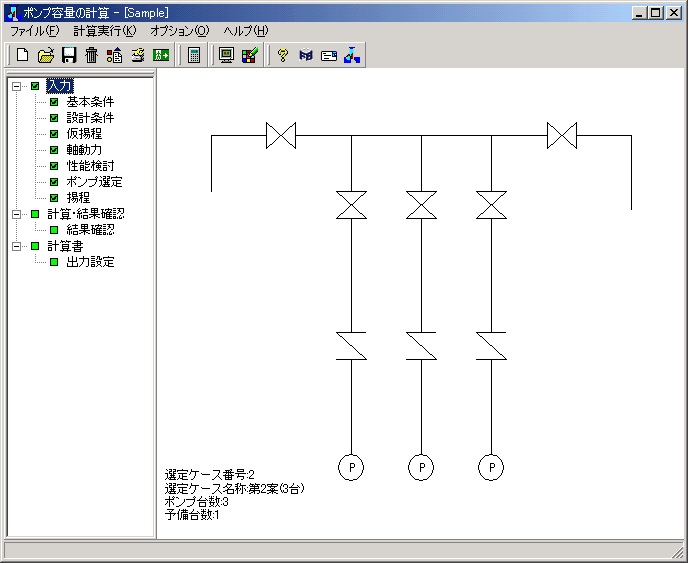The width and height of the screenshot is (688, 563).
Task: Select the 入力 tree item
Action: click(x=60, y=86)
